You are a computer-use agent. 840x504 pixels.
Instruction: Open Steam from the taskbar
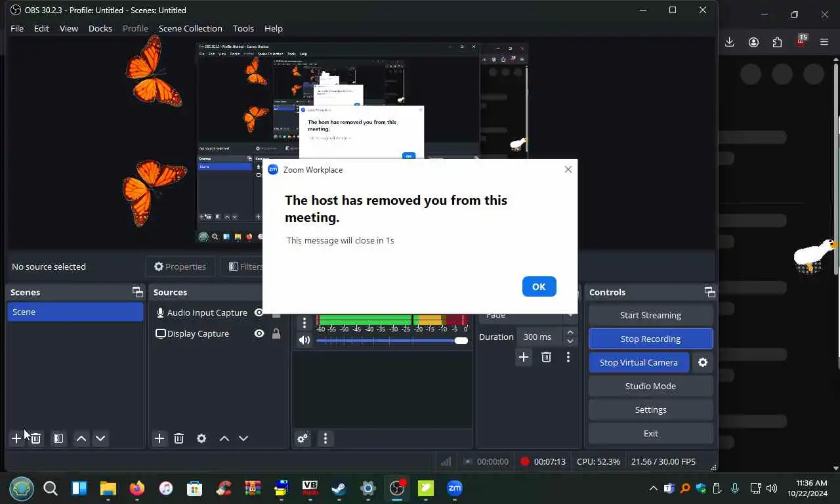click(339, 488)
